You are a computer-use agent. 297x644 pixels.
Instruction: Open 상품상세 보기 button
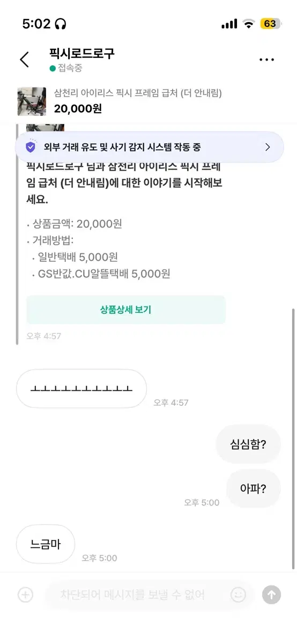click(x=126, y=310)
